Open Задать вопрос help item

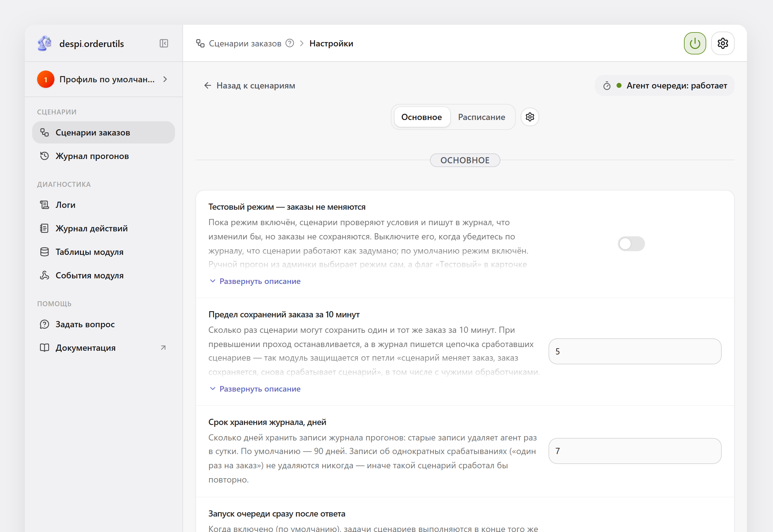pos(103,324)
